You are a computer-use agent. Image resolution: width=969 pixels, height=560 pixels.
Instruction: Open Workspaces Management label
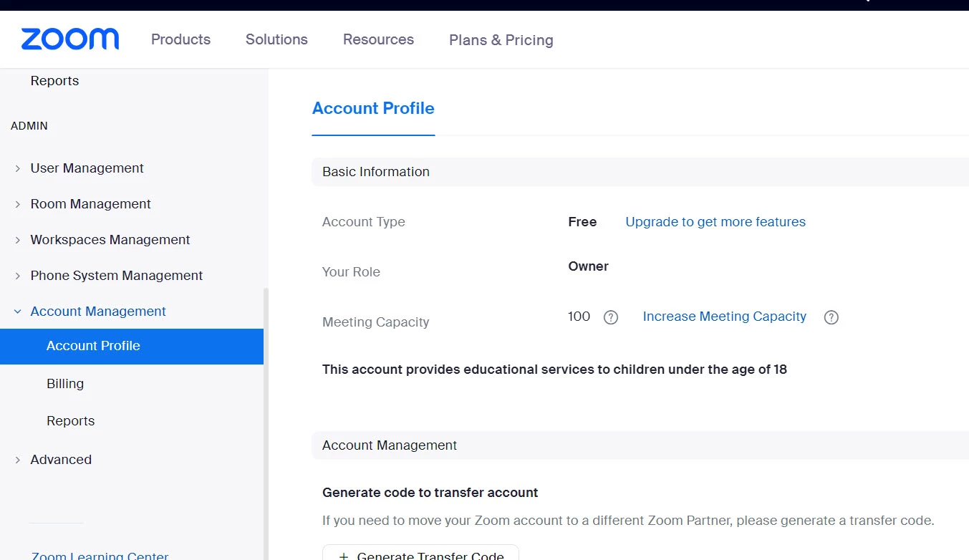(110, 240)
